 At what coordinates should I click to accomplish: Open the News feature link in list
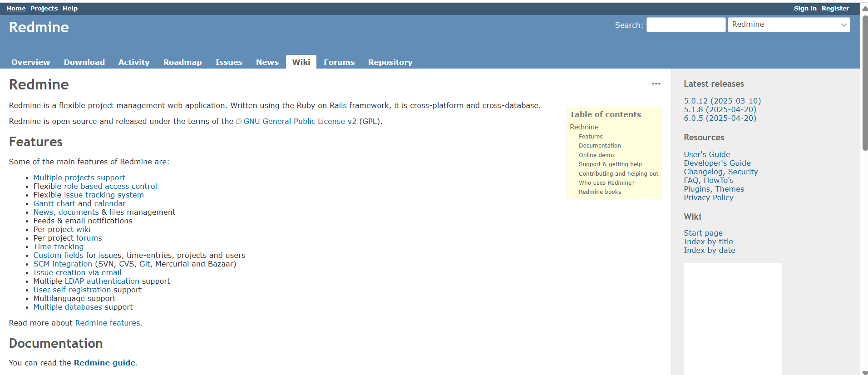point(44,212)
